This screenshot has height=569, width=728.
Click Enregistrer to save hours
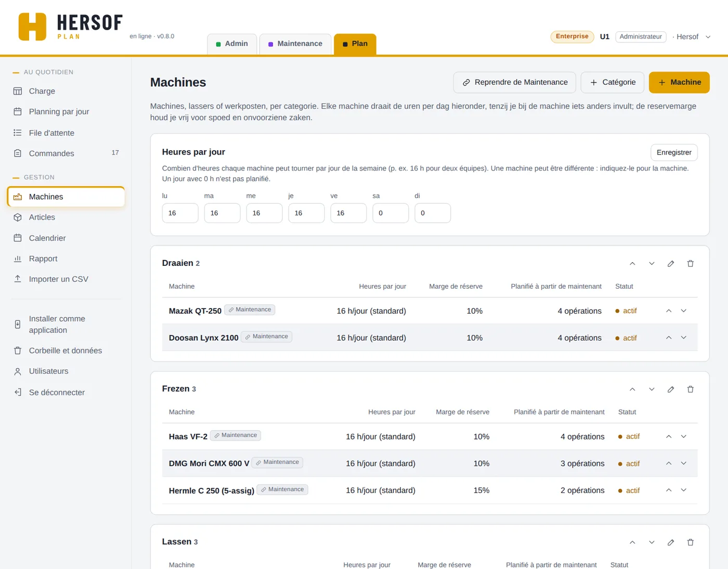674,152
